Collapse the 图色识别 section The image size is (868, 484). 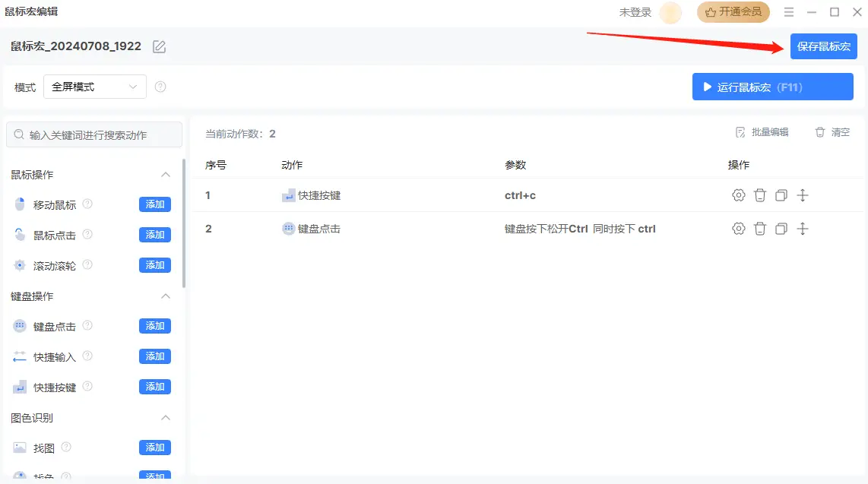coord(166,418)
